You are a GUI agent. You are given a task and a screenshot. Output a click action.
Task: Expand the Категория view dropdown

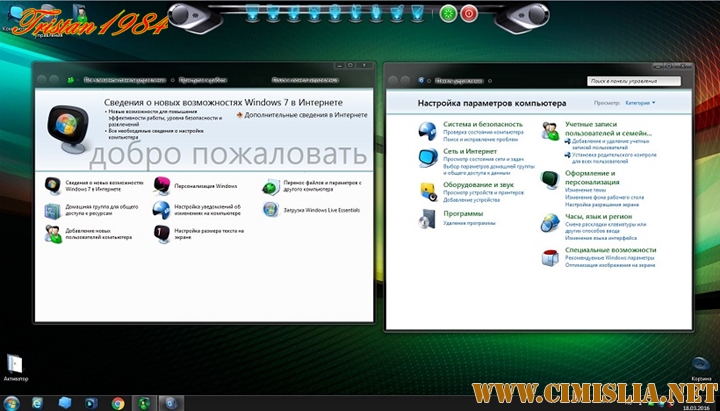(x=641, y=103)
